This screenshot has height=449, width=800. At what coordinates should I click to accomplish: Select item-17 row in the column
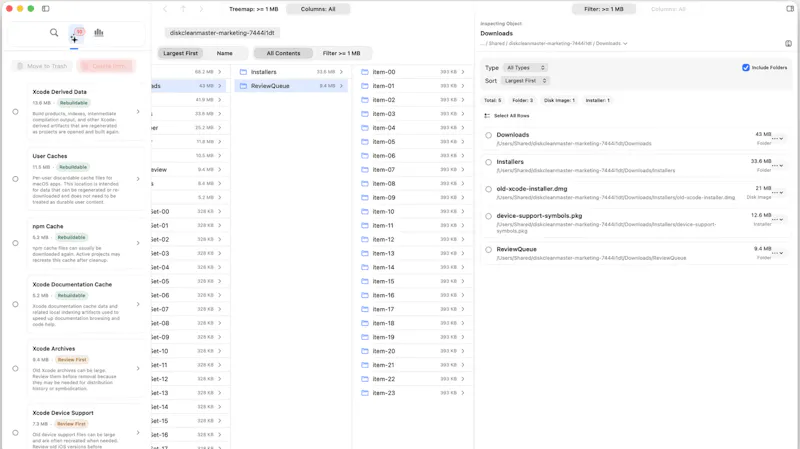[x=413, y=309]
